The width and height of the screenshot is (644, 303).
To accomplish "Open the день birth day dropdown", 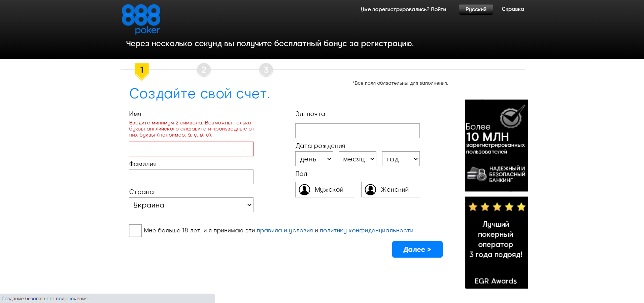I will (x=314, y=159).
